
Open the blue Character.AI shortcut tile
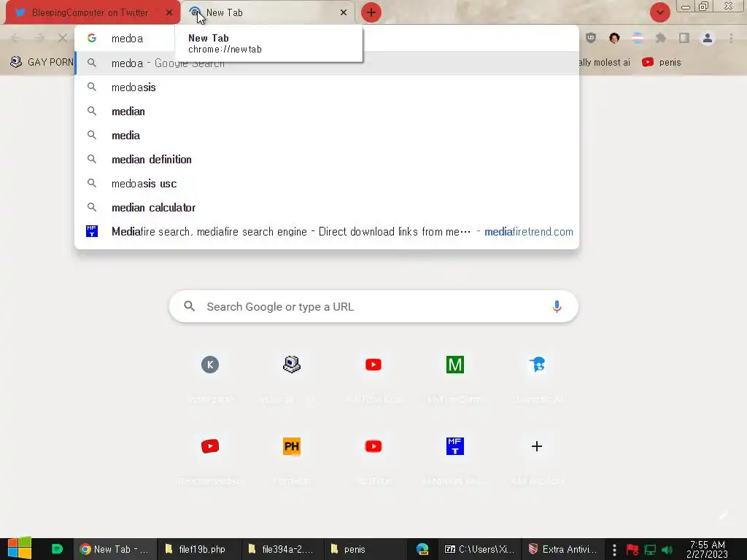(537, 365)
